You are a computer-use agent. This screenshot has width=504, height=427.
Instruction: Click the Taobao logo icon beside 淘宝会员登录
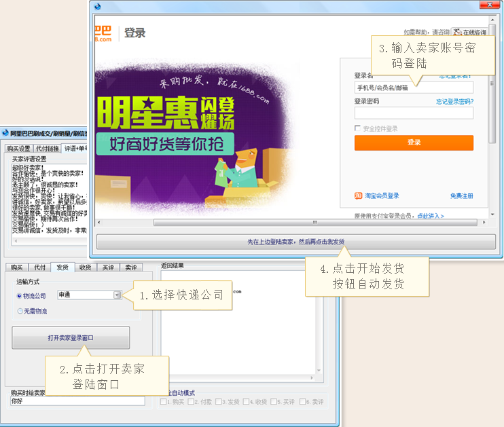point(358,196)
